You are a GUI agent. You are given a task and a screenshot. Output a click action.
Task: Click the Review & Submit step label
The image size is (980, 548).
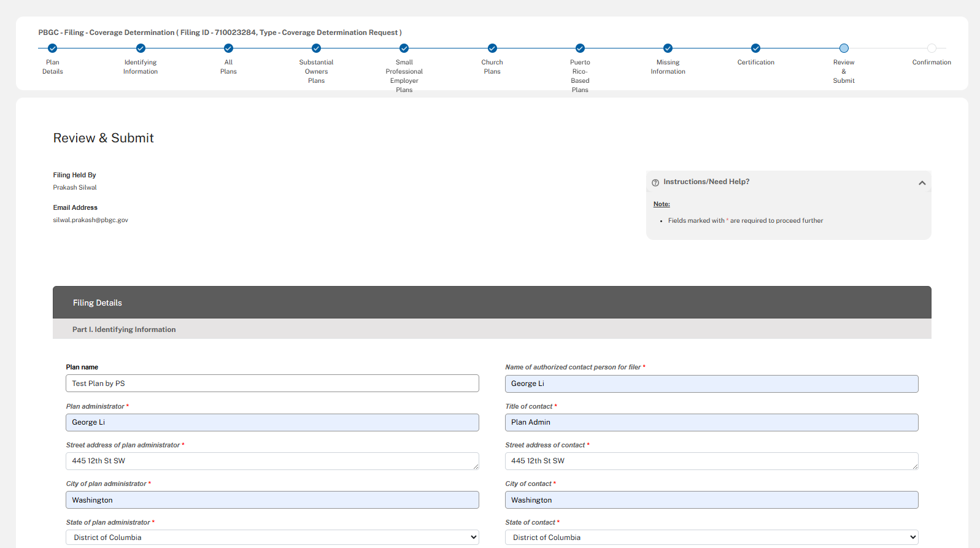click(843, 71)
